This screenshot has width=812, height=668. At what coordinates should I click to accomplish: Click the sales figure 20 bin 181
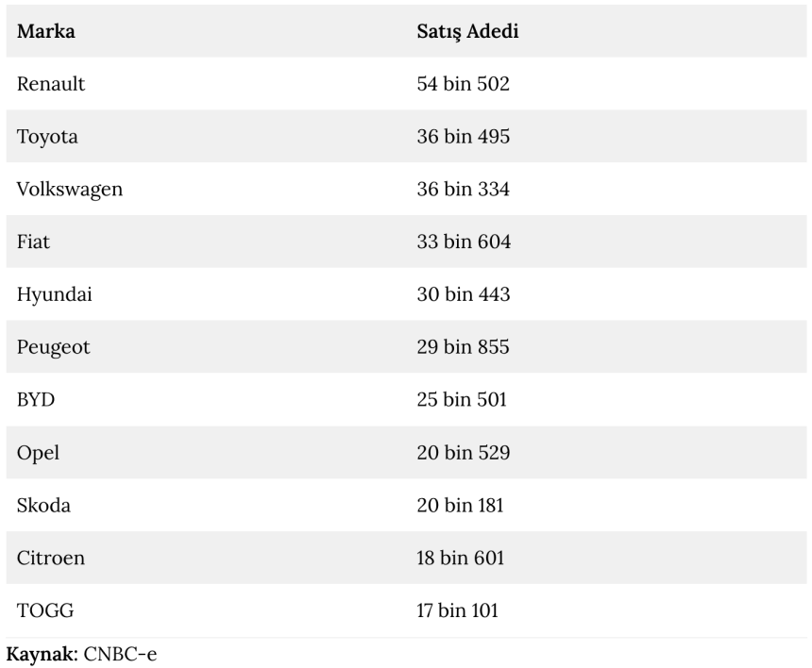[460, 506]
